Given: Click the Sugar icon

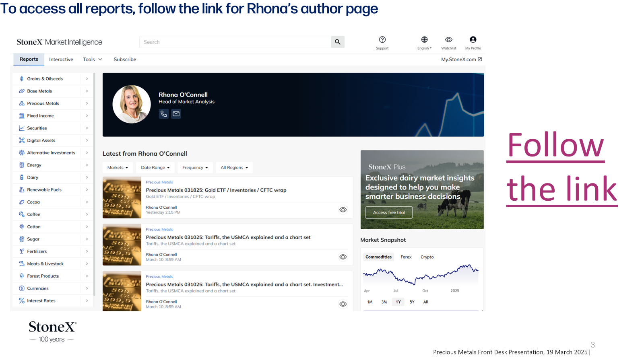Looking at the screenshot, I should click(22, 239).
